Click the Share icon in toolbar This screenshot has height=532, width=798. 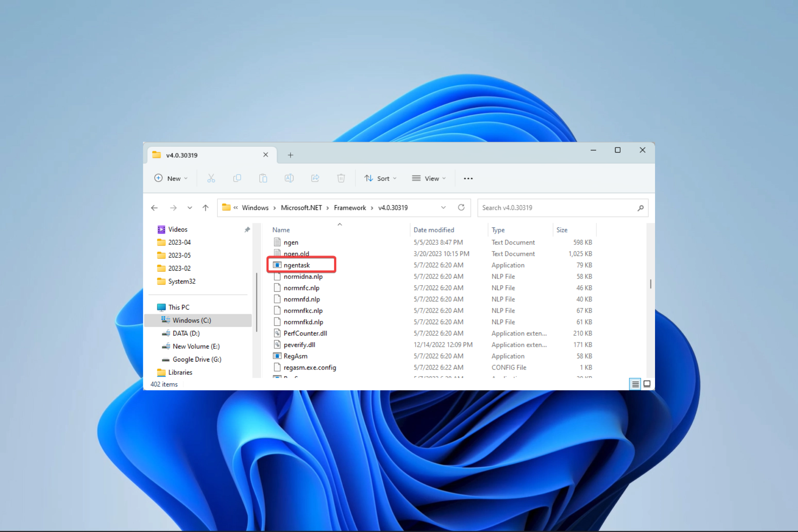315,178
